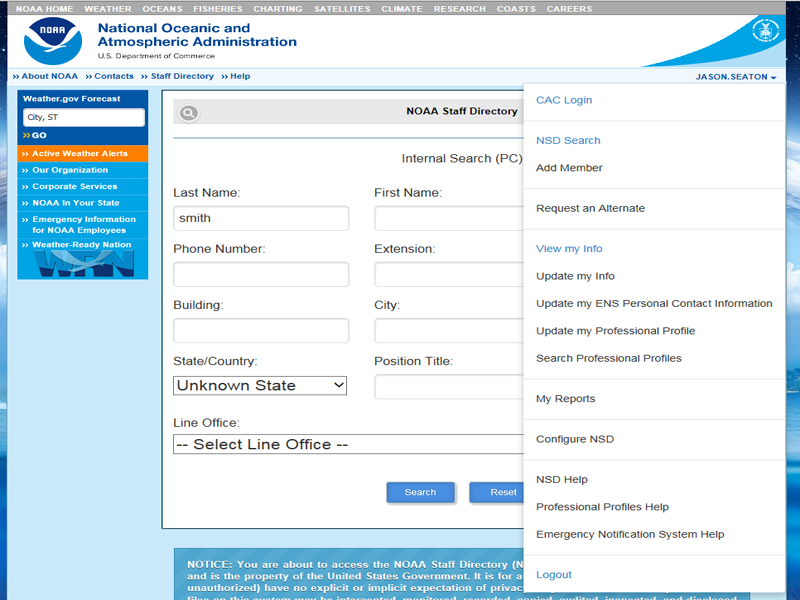Select Request an Alternate

590,208
